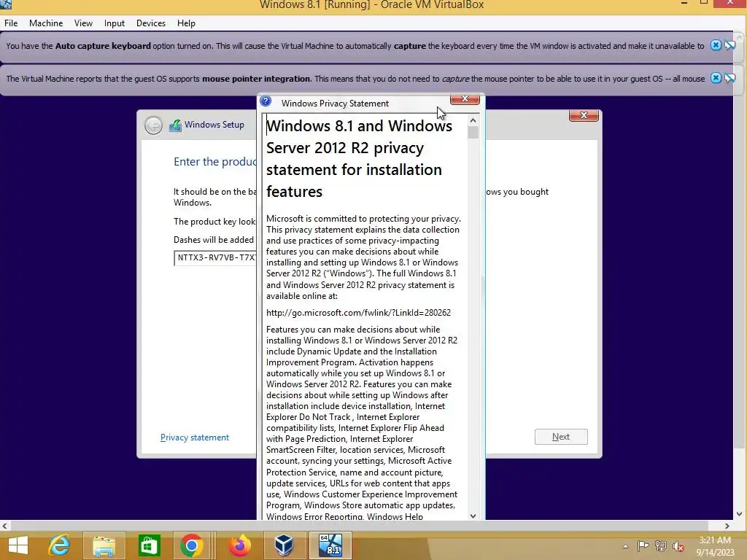Open the Privacy statement link
747x560 pixels.
(194, 437)
